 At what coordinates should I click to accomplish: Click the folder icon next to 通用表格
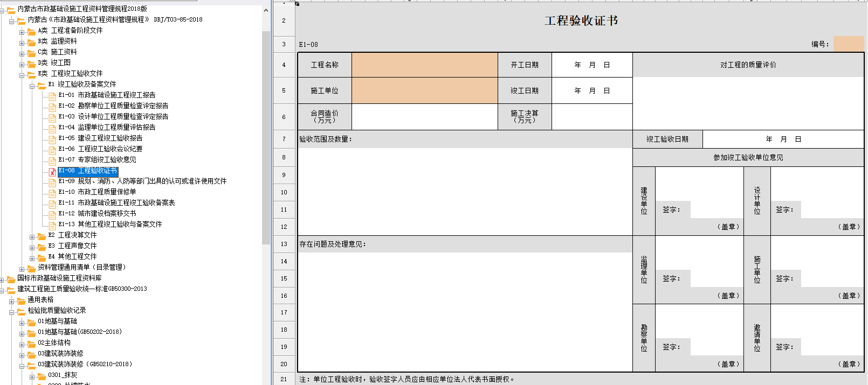(x=21, y=301)
